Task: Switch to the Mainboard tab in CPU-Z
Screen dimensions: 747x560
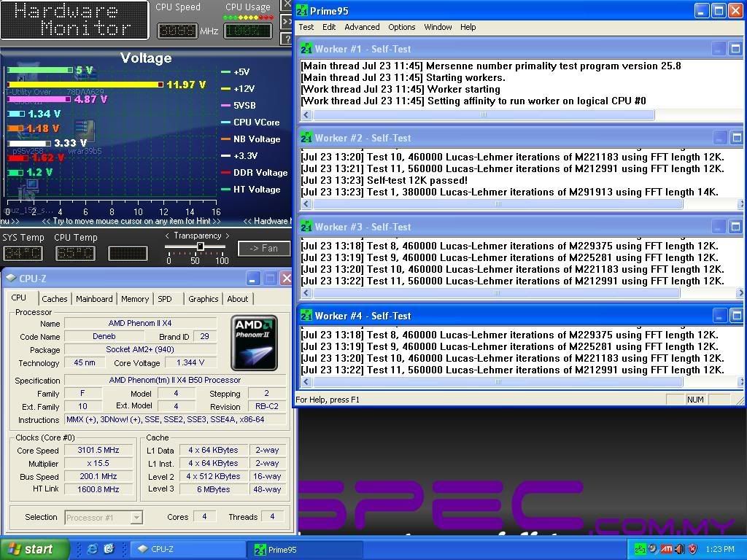Action: coord(94,299)
